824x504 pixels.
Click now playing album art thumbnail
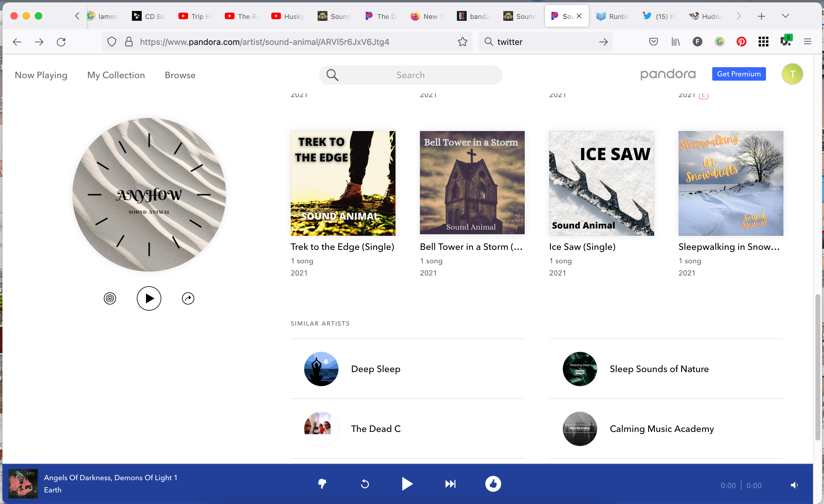click(23, 484)
